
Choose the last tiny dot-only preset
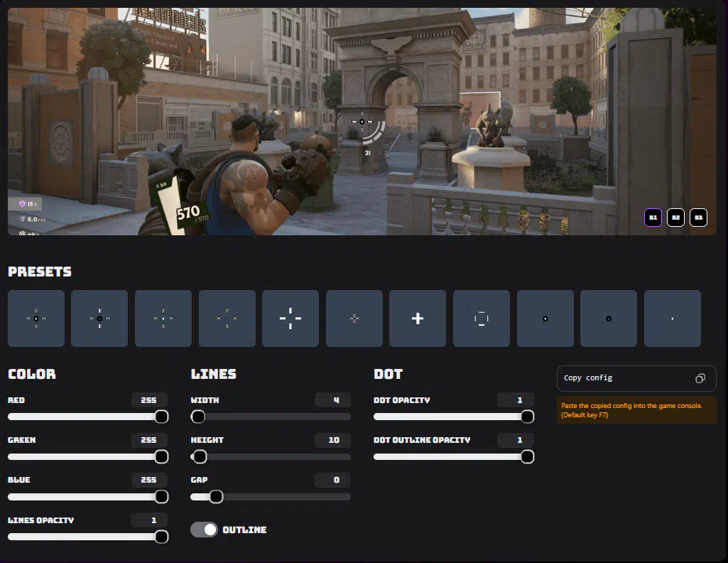click(672, 318)
